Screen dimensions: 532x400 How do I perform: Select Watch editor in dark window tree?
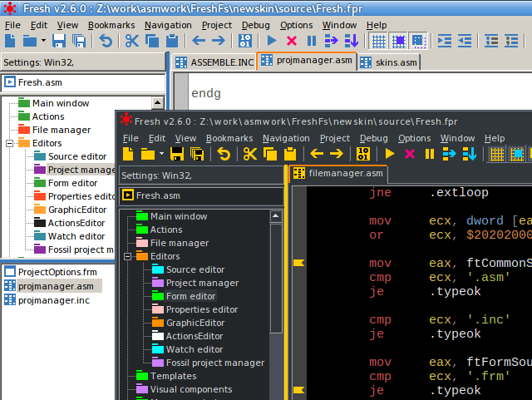tap(195, 349)
